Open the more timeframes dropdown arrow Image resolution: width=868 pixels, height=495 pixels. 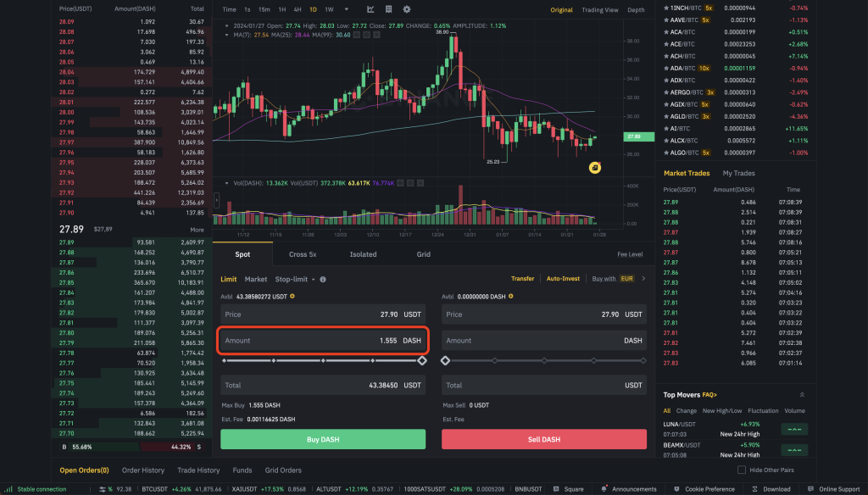[347, 9]
